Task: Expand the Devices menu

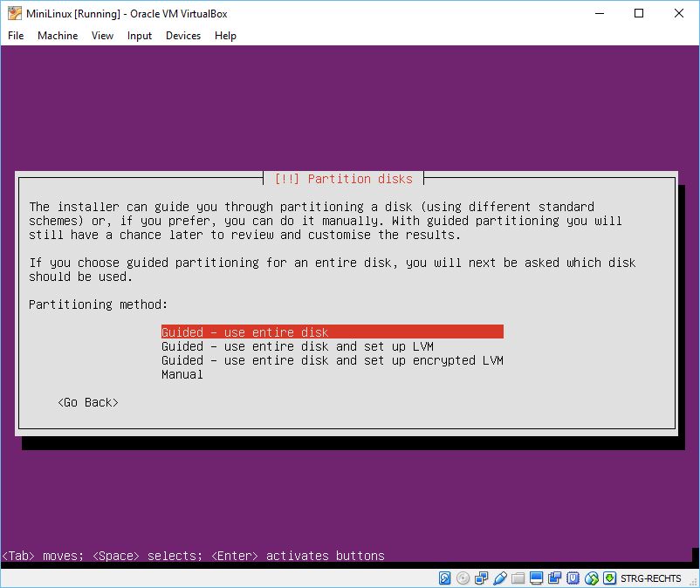Action: pyautogui.click(x=183, y=36)
